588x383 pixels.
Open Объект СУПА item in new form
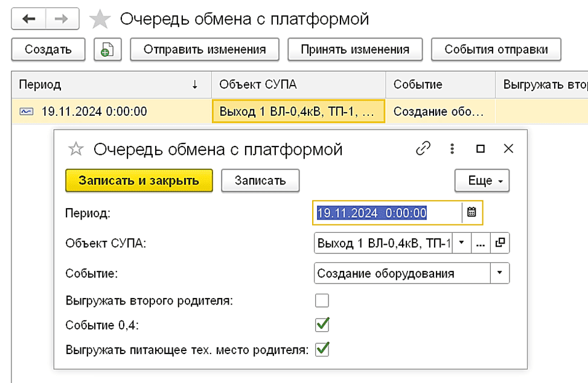500,243
